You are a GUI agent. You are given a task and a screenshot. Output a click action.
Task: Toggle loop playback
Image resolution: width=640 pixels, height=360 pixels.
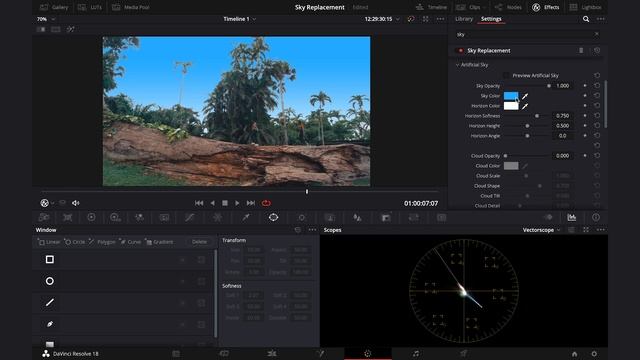point(266,203)
